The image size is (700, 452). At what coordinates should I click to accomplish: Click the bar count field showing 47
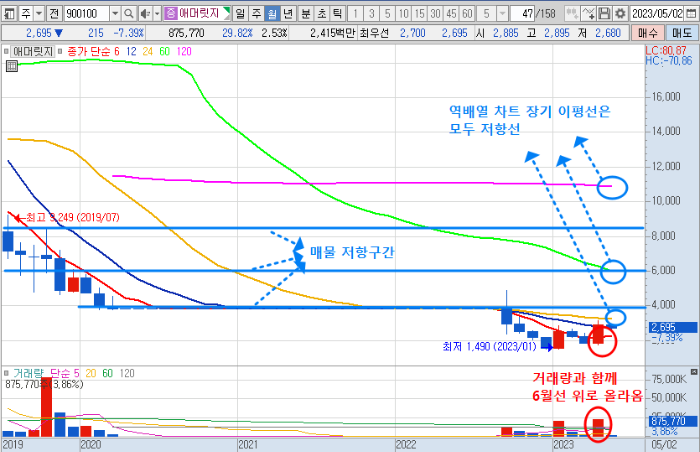pos(522,13)
